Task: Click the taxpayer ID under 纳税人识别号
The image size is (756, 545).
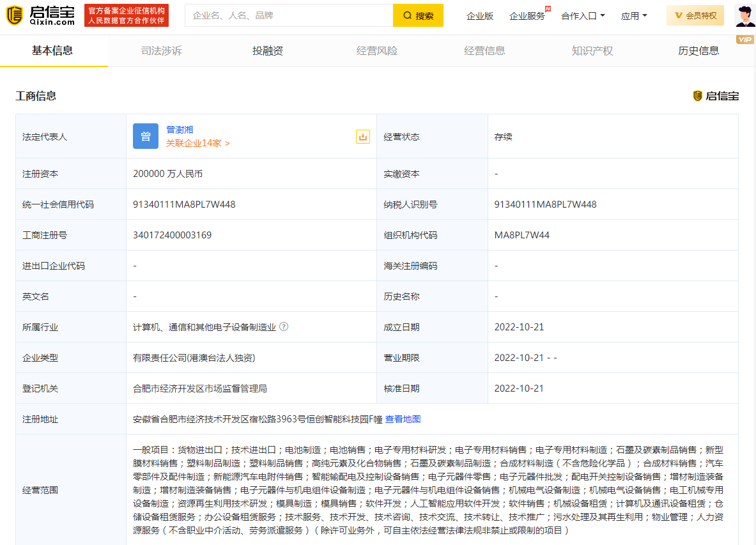Action: [545, 204]
